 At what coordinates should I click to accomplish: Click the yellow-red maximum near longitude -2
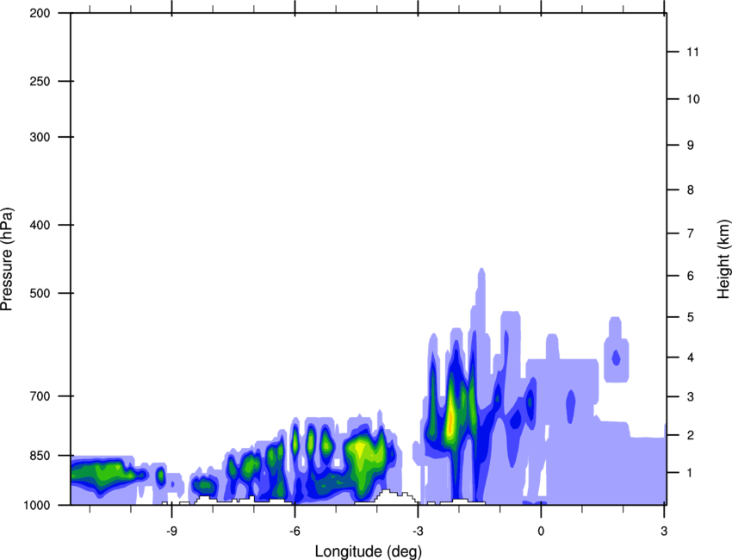coord(450,420)
